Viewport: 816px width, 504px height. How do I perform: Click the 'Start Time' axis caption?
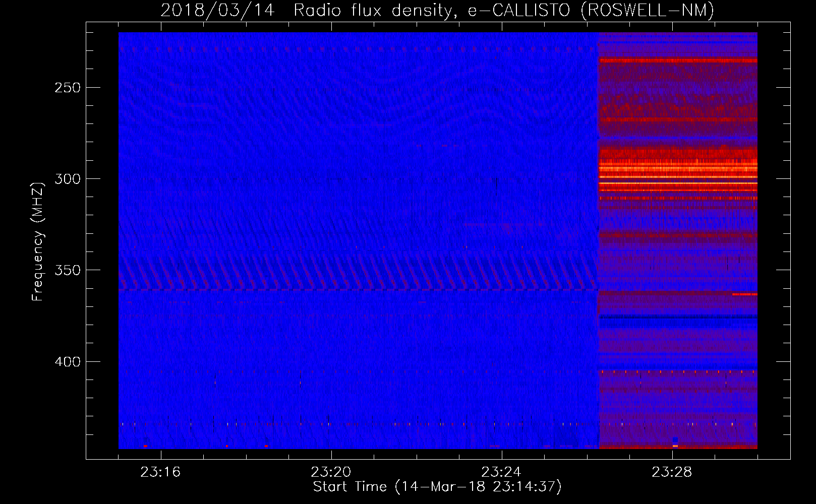pyautogui.click(x=437, y=487)
